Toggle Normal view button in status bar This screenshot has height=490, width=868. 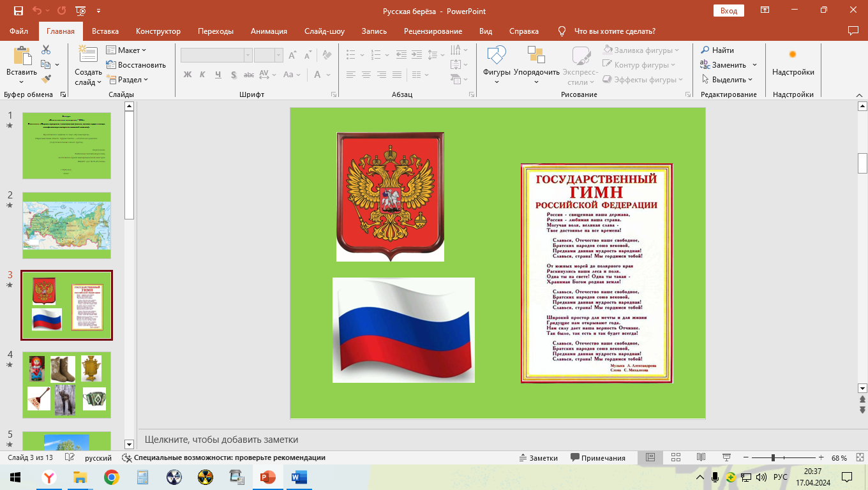[x=650, y=457]
